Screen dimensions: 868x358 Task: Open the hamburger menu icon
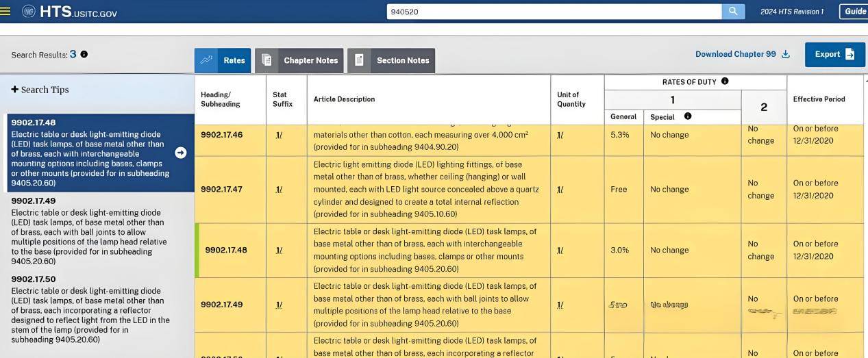pyautogui.click(x=6, y=12)
